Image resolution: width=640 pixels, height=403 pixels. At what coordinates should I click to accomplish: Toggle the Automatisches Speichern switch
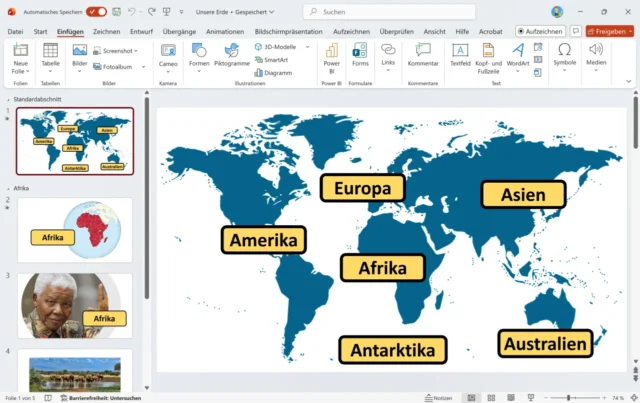point(96,12)
